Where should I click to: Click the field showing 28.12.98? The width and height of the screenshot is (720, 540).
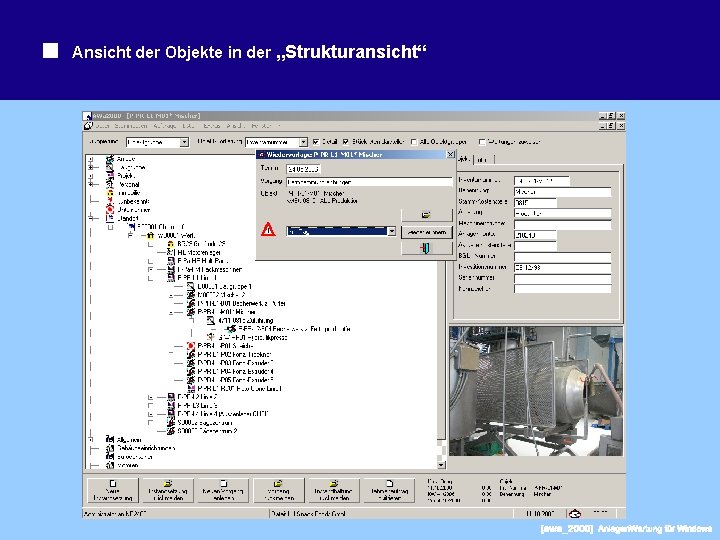point(562,267)
